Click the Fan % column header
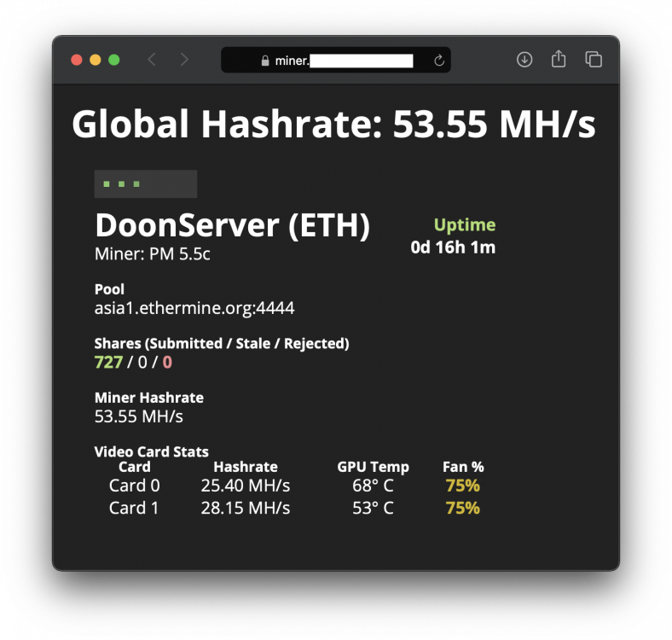Viewport: 672px width, 640px height. (x=463, y=467)
